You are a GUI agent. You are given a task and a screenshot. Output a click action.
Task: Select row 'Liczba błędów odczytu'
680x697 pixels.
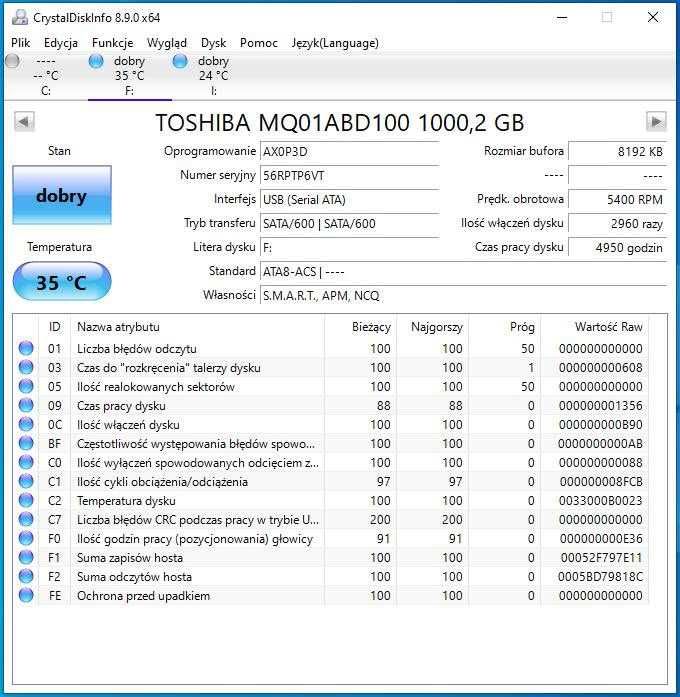pos(331,348)
